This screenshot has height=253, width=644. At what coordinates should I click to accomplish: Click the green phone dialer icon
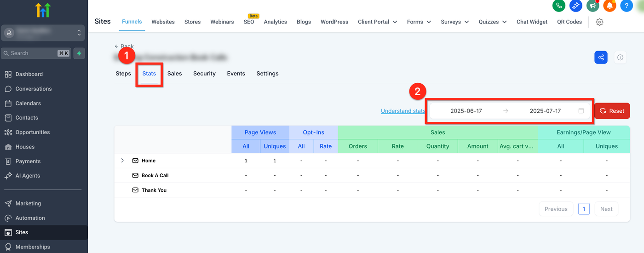point(559,6)
